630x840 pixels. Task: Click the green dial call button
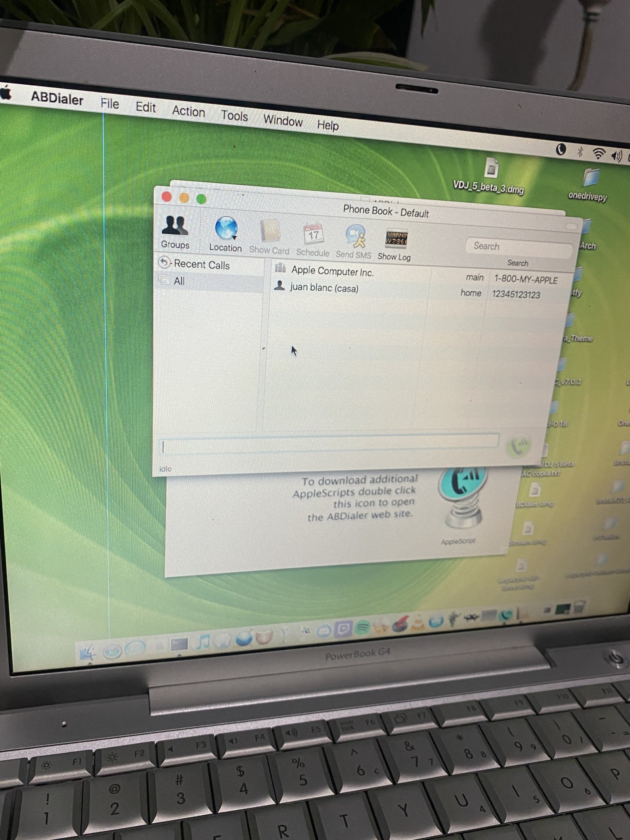[519, 446]
